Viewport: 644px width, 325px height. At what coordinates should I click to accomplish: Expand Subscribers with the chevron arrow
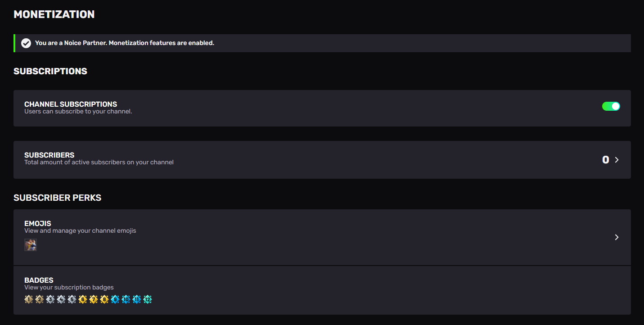pyautogui.click(x=617, y=160)
